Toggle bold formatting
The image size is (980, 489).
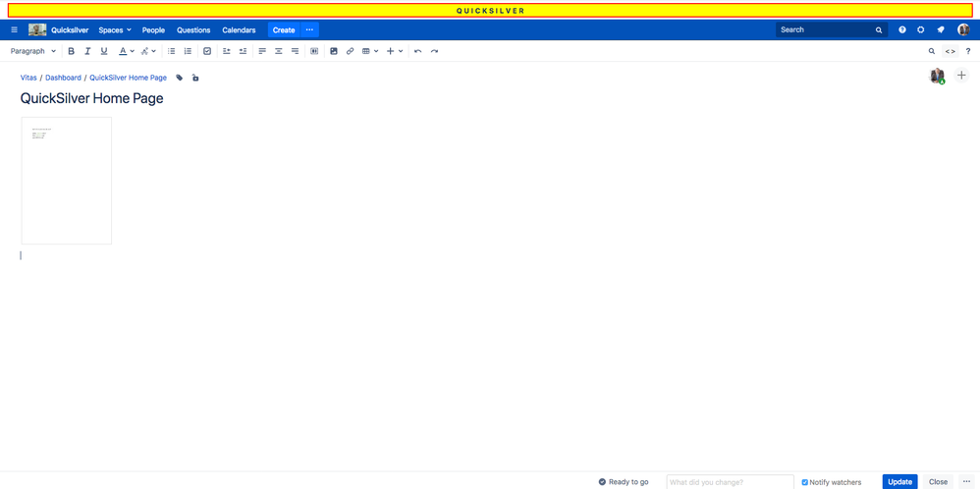(x=72, y=51)
